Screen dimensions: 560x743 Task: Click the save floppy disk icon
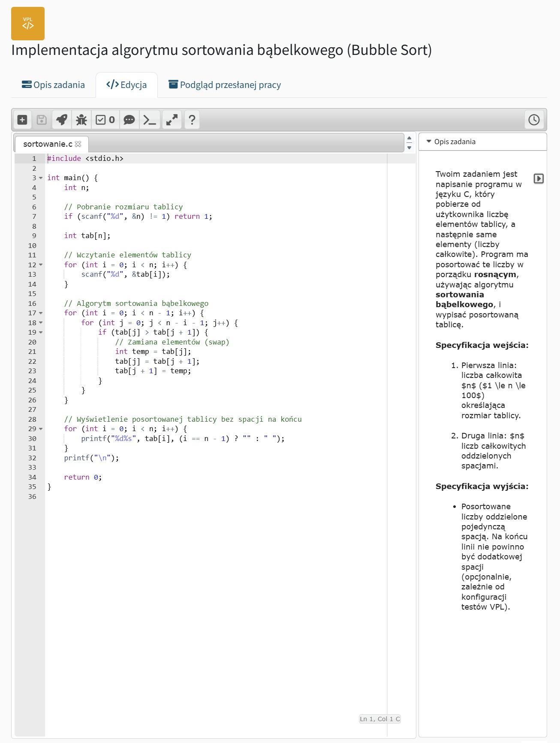tap(42, 120)
